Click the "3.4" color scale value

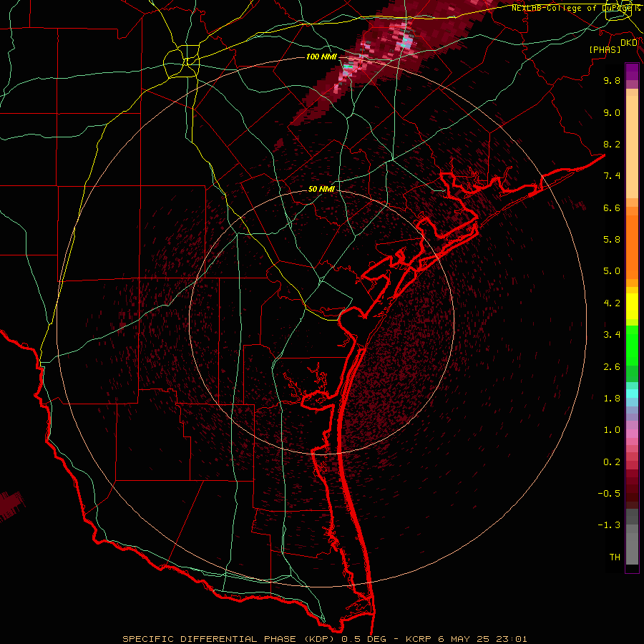(x=612, y=335)
